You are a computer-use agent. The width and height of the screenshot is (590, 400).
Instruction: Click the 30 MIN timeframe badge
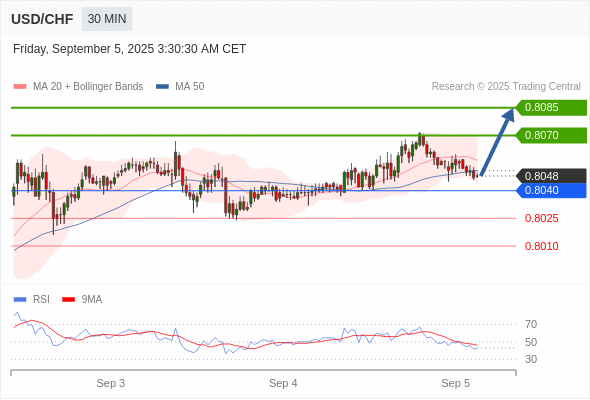coord(107,19)
